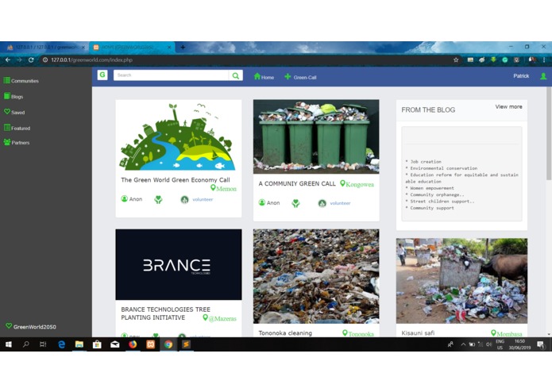Open the Tononoka garbage image
Image resolution: width=552 pixels, height=392 pixels.
point(316,276)
